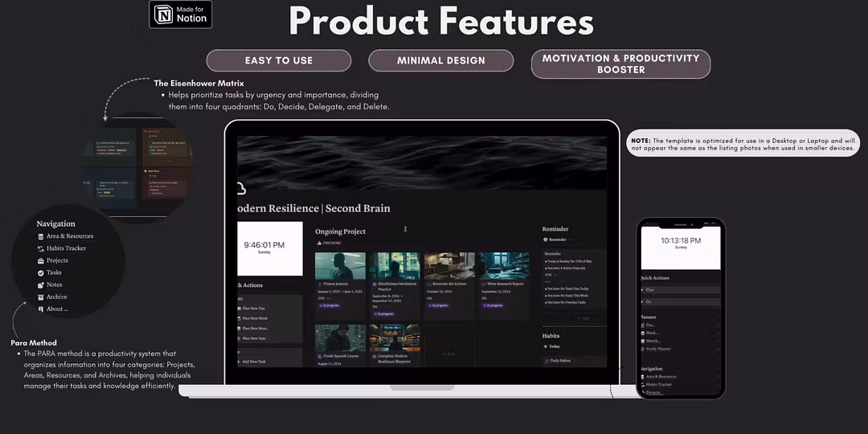Click the Ongoing Project heading
868x434 pixels.
[x=341, y=231]
